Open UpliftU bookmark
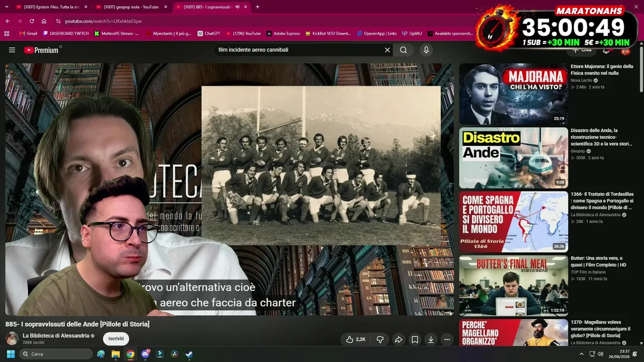644x362 pixels. pos(412,34)
